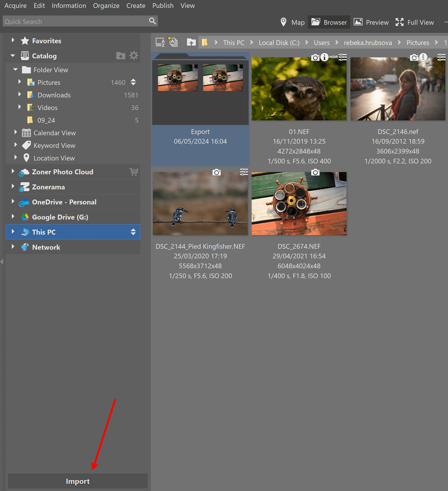Viewport: 448px width, 491px height.
Task: Click the Zoner Photo Cloud cart icon
Action: [x=134, y=172]
